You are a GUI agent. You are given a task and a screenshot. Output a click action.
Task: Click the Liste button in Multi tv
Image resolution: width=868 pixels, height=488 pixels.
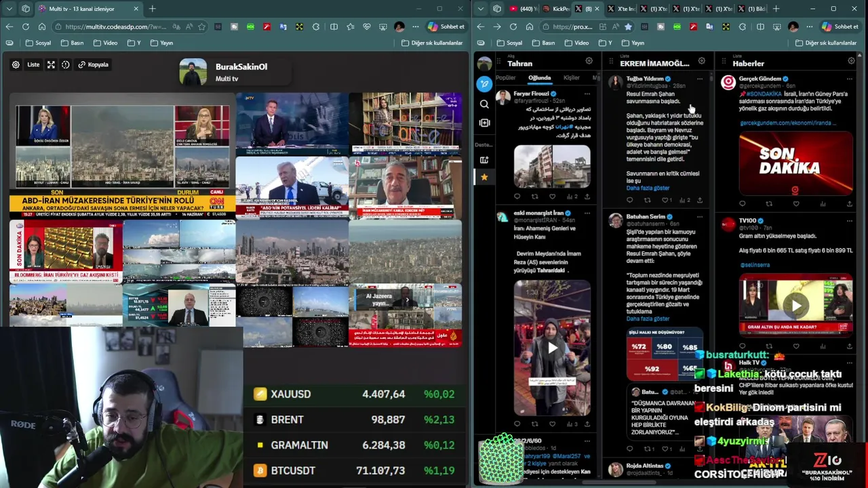(33, 64)
